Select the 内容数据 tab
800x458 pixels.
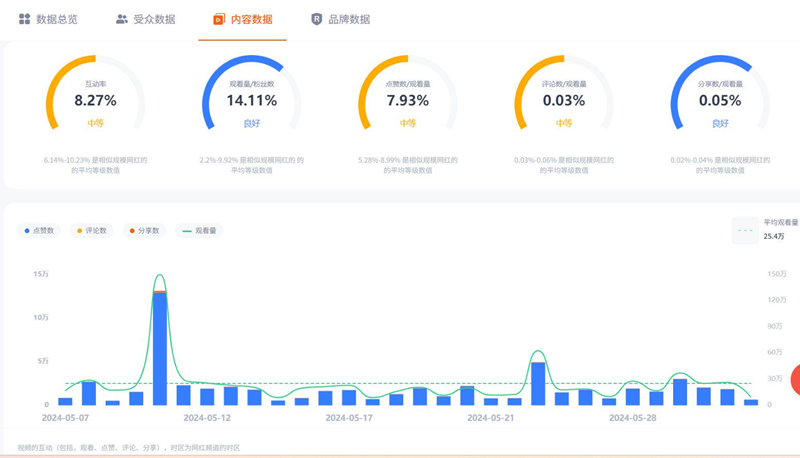pos(242,19)
